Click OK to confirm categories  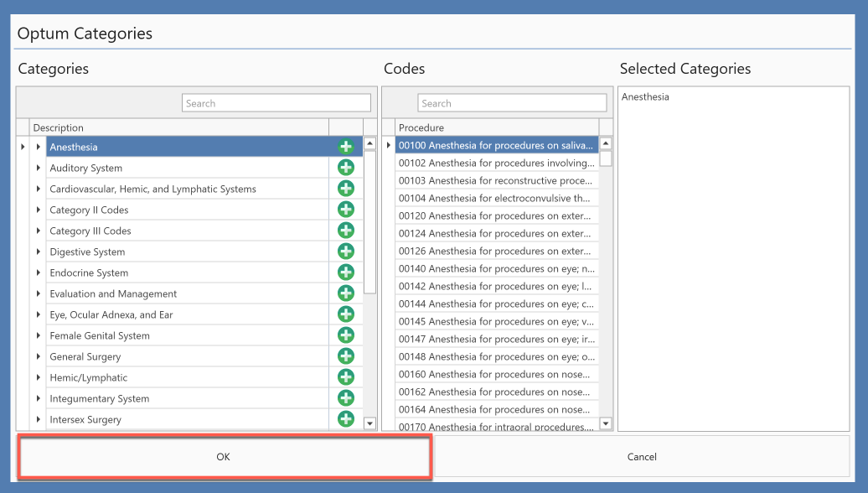[224, 456]
